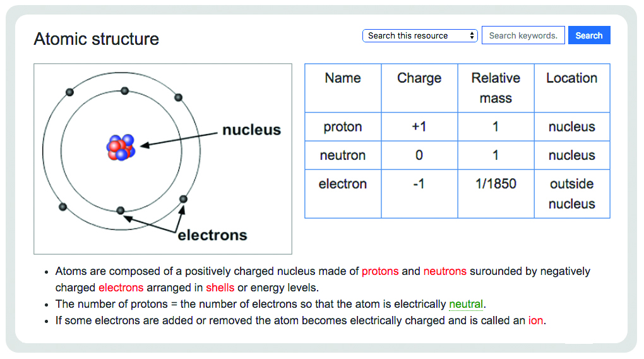Open the shells link

(x=220, y=288)
